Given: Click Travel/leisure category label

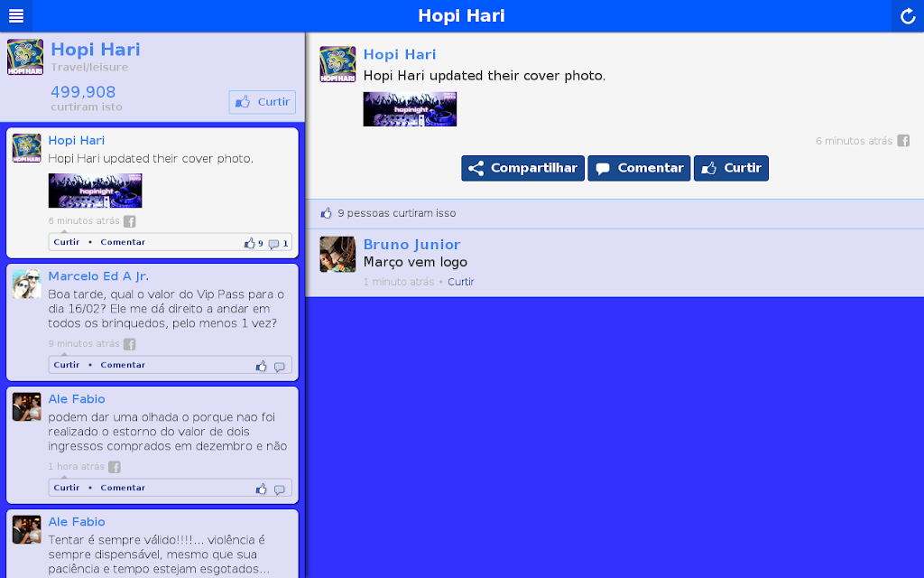Looking at the screenshot, I should coord(89,67).
